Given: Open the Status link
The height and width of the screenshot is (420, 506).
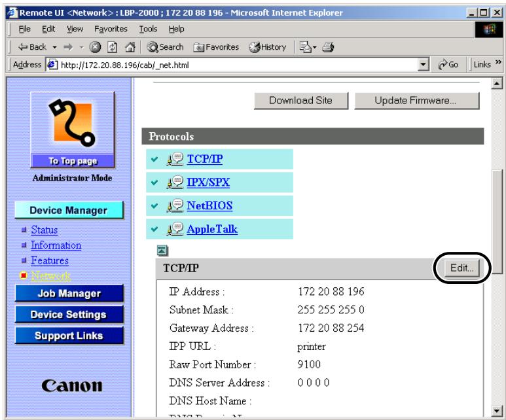Looking at the screenshot, I should [x=45, y=230].
